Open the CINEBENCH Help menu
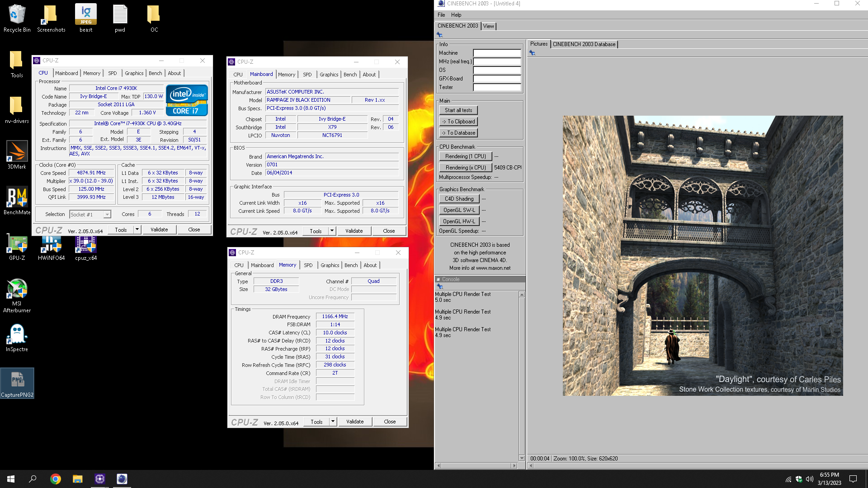868x488 pixels. pos(456,15)
